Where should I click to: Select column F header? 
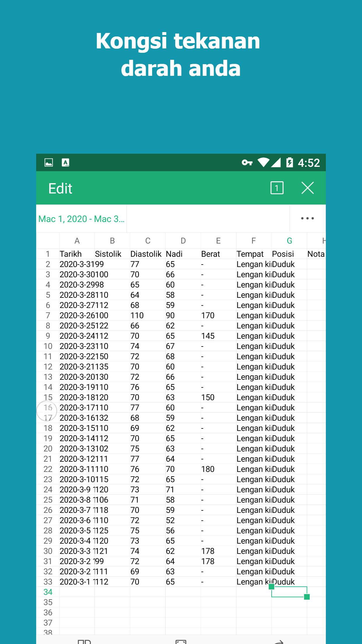(254, 241)
